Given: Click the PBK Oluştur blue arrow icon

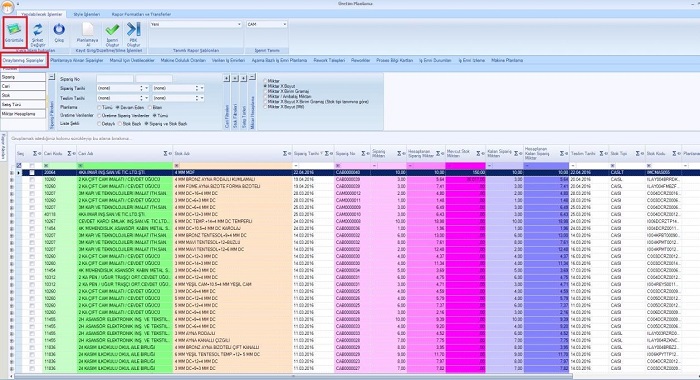Looking at the screenshot, I should 133,29.
